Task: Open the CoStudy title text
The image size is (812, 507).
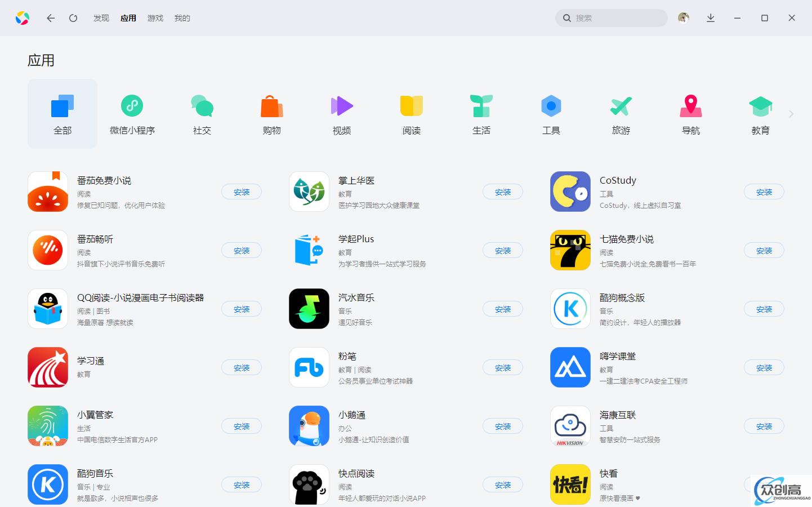Action: coord(618,180)
